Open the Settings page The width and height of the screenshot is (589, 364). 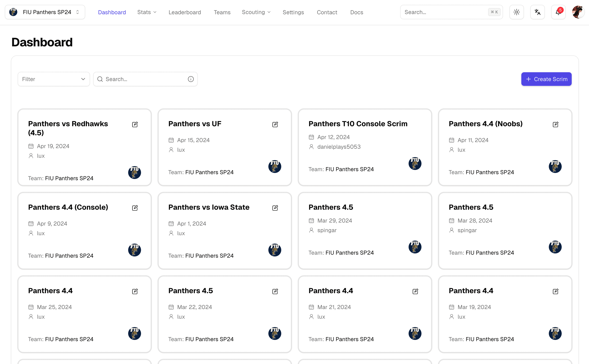pyautogui.click(x=293, y=12)
